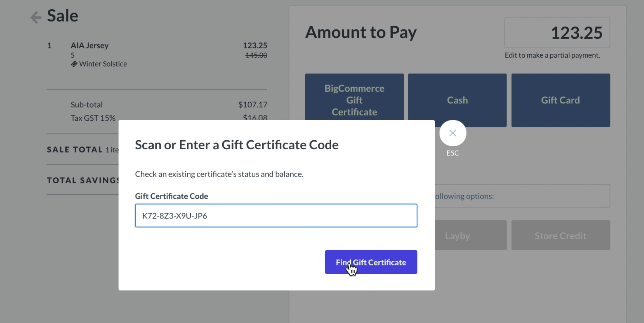Viewport: 644px width, 323px height.
Task: Click the strikethrough 145.00 original price
Action: coord(256,55)
